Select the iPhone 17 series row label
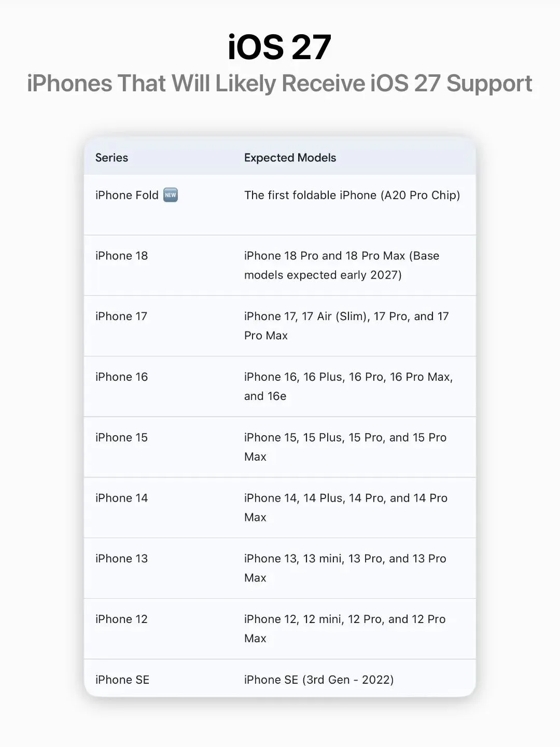 (121, 316)
